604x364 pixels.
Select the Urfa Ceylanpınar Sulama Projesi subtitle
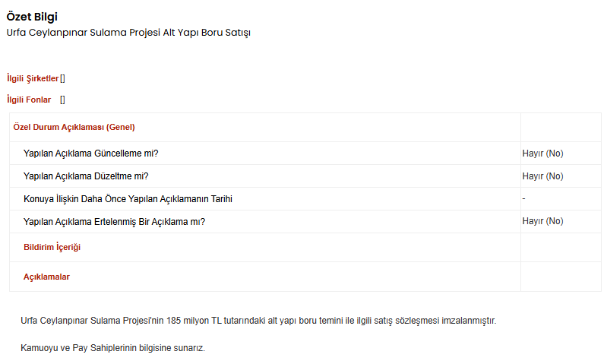pos(128,33)
